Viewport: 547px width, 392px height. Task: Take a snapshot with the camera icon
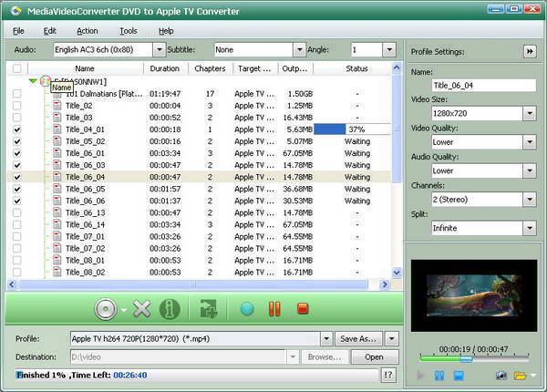501,376
